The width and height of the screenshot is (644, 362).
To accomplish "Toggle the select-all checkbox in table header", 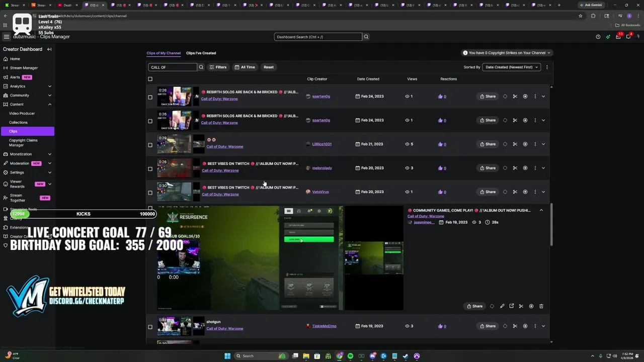I will coord(150,79).
